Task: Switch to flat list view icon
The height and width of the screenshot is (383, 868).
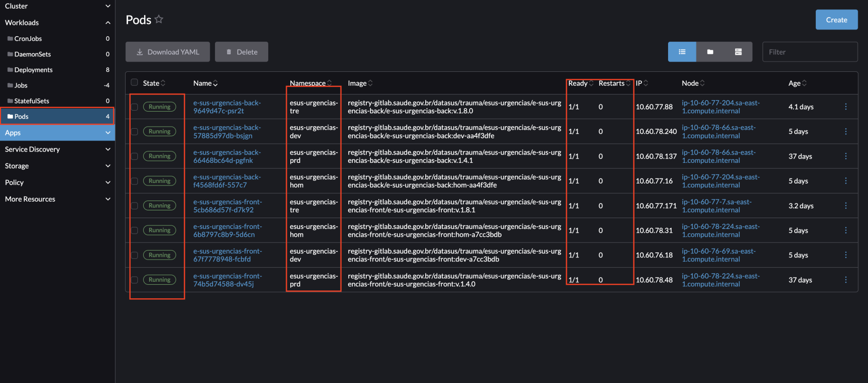Action: pyautogui.click(x=682, y=52)
